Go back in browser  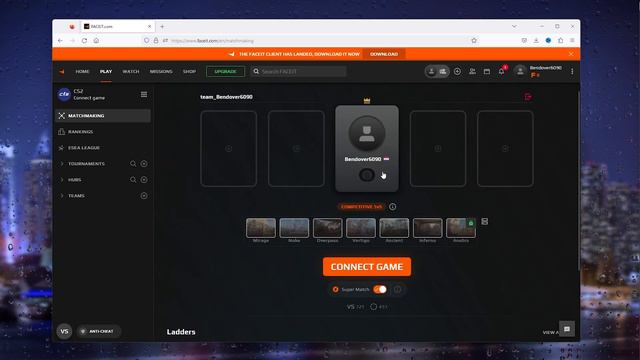click(60, 40)
